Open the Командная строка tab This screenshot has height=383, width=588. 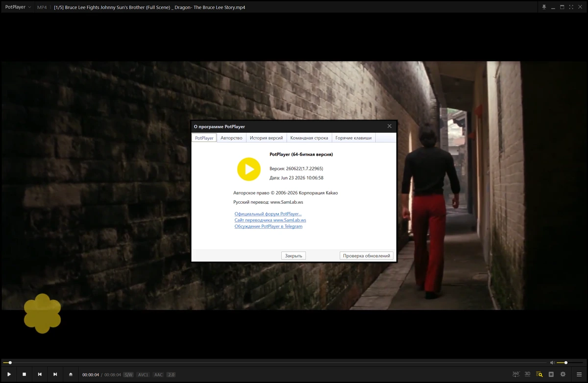[309, 138]
